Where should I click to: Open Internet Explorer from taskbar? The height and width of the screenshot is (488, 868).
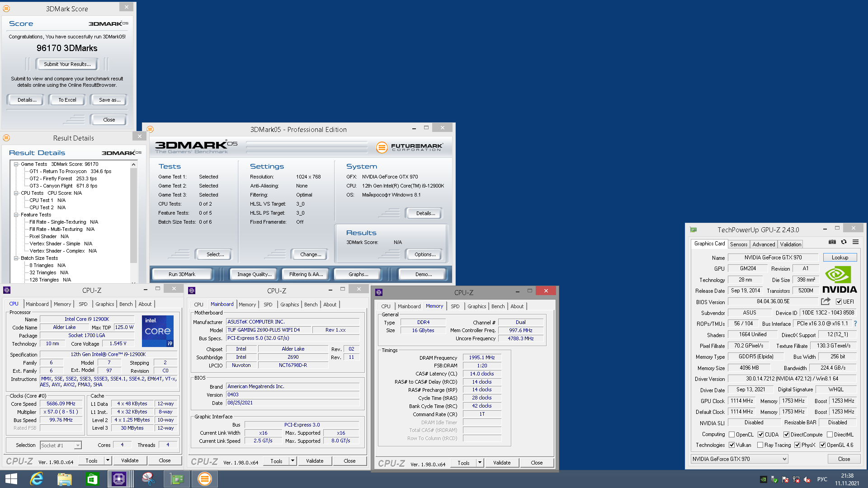pyautogui.click(x=36, y=479)
